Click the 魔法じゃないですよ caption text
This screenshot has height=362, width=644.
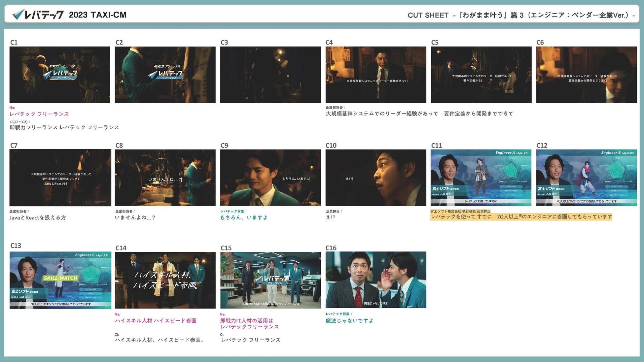click(349, 320)
